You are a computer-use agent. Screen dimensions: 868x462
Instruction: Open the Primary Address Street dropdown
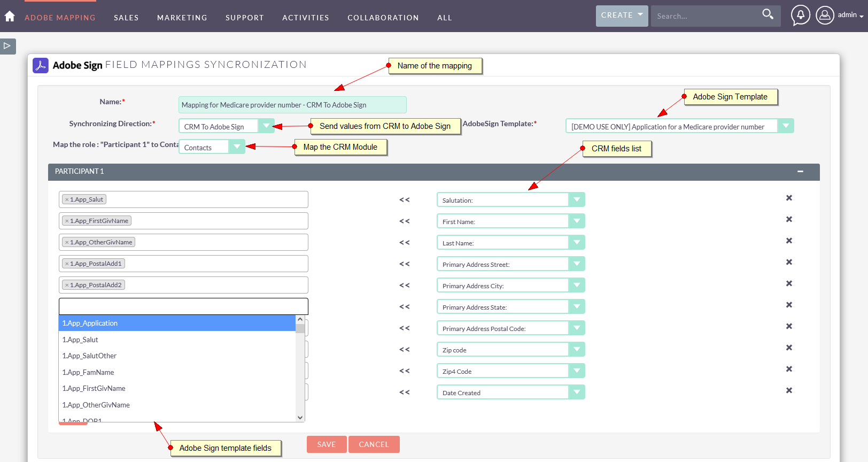click(510, 264)
